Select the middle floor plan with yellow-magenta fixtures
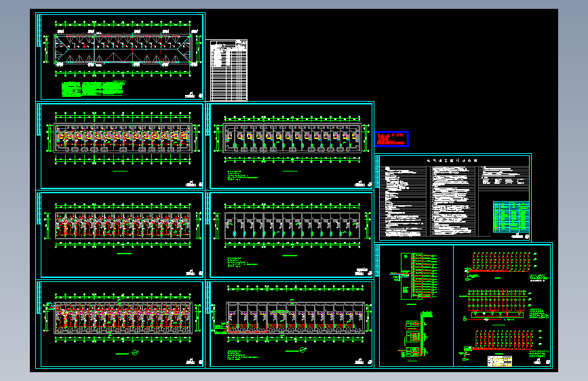The height and width of the screenshot is (381, 588). click(x=292, y=138)
